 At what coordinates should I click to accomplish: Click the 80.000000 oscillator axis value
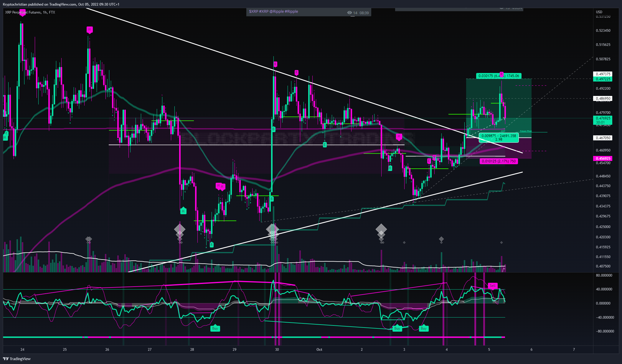pos(604,275)
